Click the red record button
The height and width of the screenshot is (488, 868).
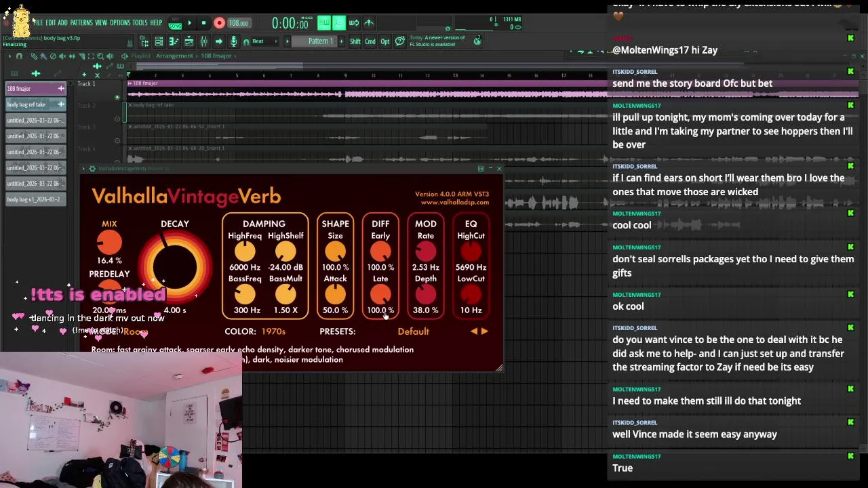click(219, 23)
